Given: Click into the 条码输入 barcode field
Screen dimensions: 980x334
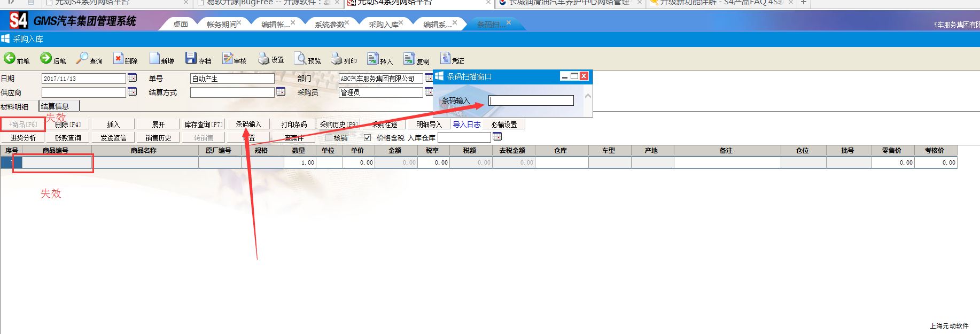Looking at the screenshot, I should pyautogui.click(x=531, y=100).
